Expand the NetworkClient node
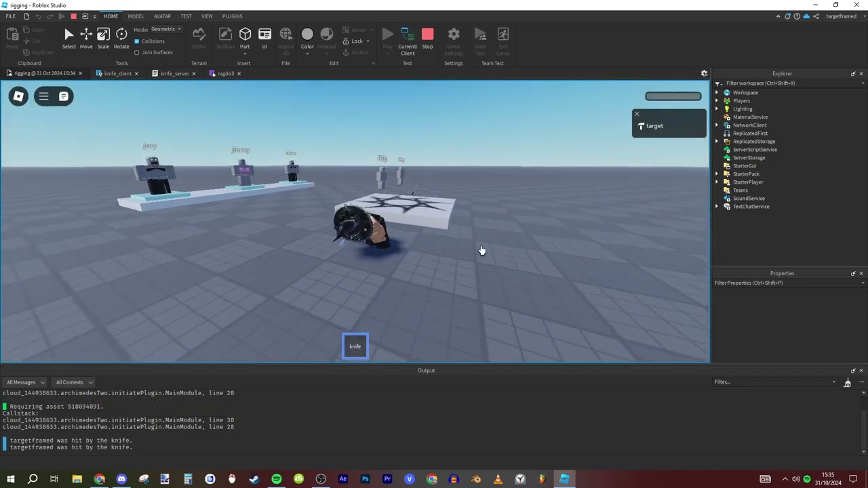Screen dimensions: 868x488 717,125
